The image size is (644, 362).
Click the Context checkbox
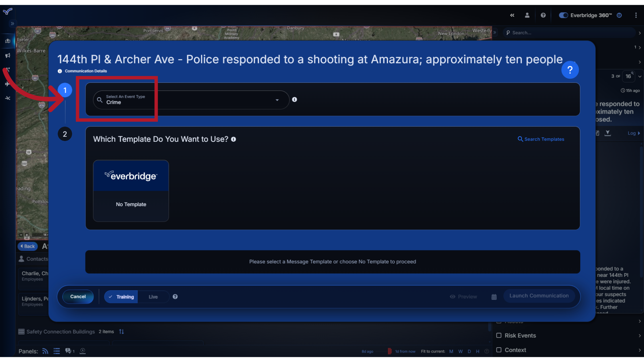point(499,350)
